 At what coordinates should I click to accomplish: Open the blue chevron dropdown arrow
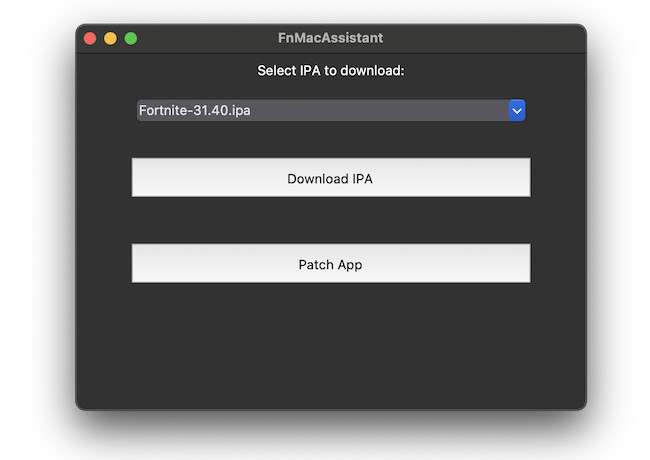pyautogui.click(x=517, y=111)
